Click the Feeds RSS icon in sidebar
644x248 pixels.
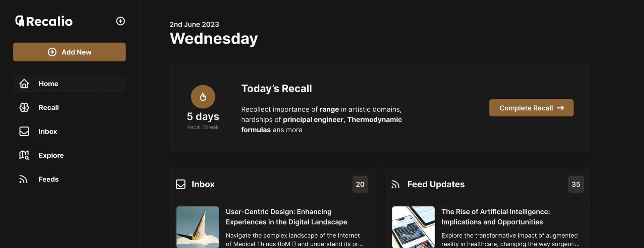coord(23,179)
